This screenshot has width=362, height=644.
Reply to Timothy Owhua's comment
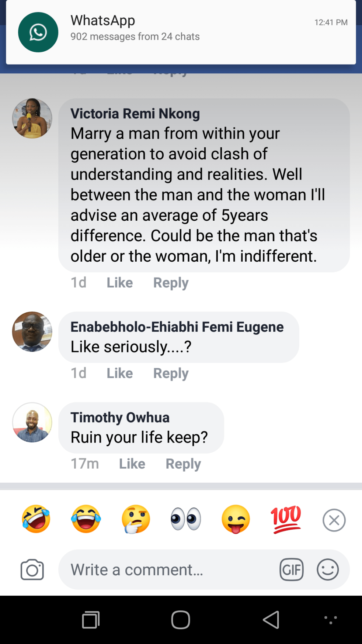[x=183, y=464]
